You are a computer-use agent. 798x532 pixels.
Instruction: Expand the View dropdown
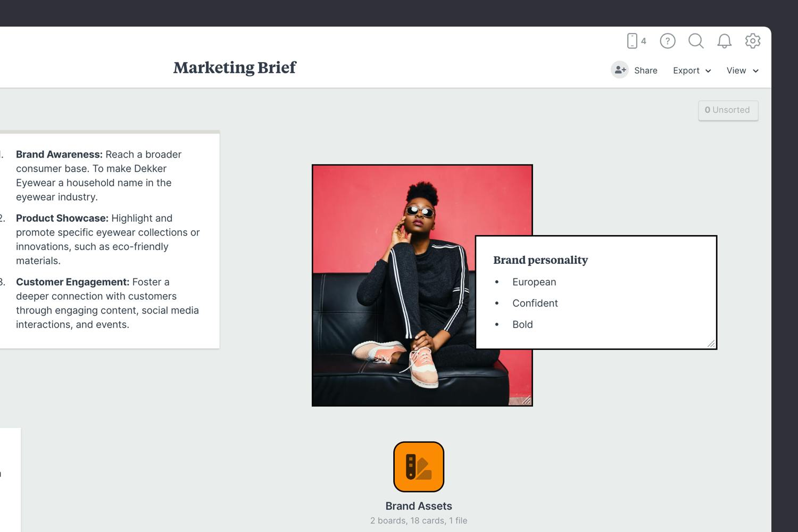click(x=757, y=71)
